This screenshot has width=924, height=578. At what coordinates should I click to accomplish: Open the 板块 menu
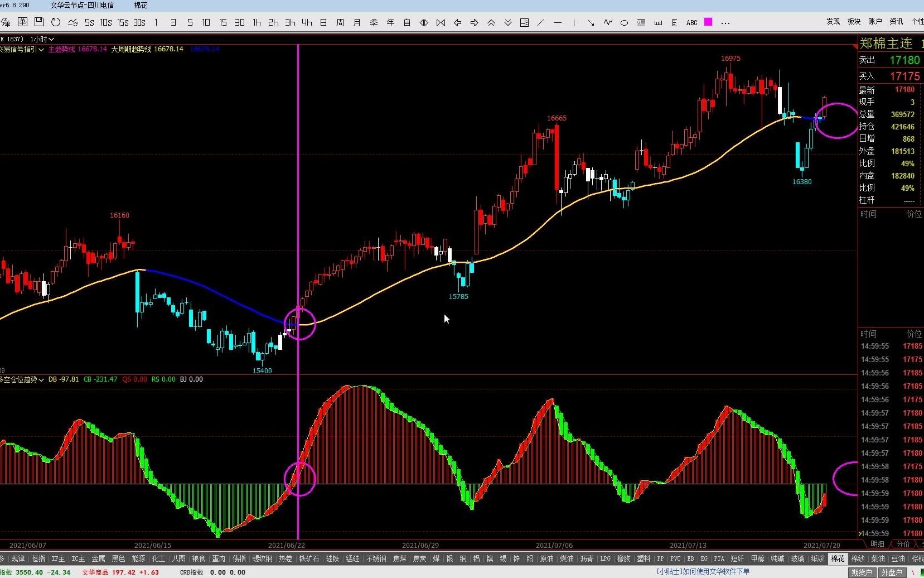(854, 21)
